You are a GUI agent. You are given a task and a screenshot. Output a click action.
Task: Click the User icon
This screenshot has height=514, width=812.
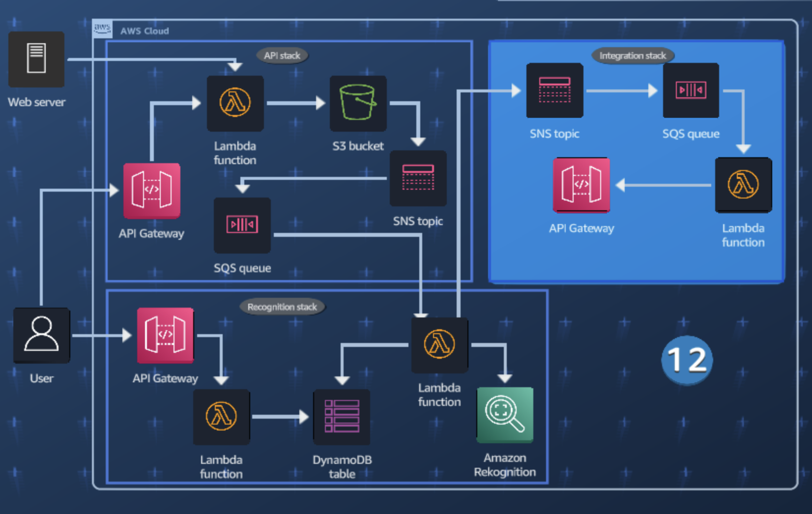tap(42, 335)
